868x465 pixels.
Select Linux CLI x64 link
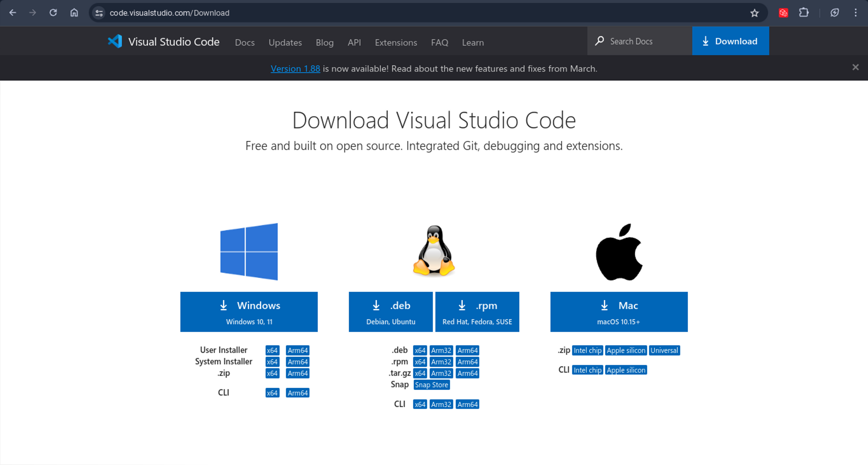tap(420, 404)
